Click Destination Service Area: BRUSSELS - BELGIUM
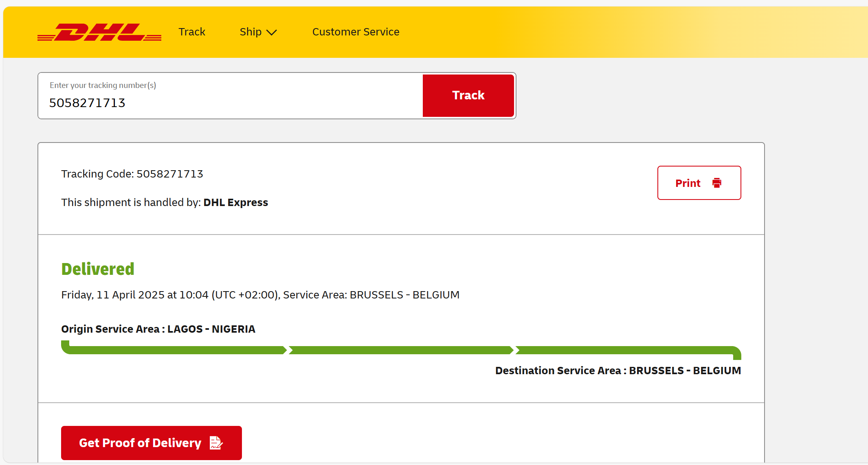 pyautogui.click(x=618, y=371)
